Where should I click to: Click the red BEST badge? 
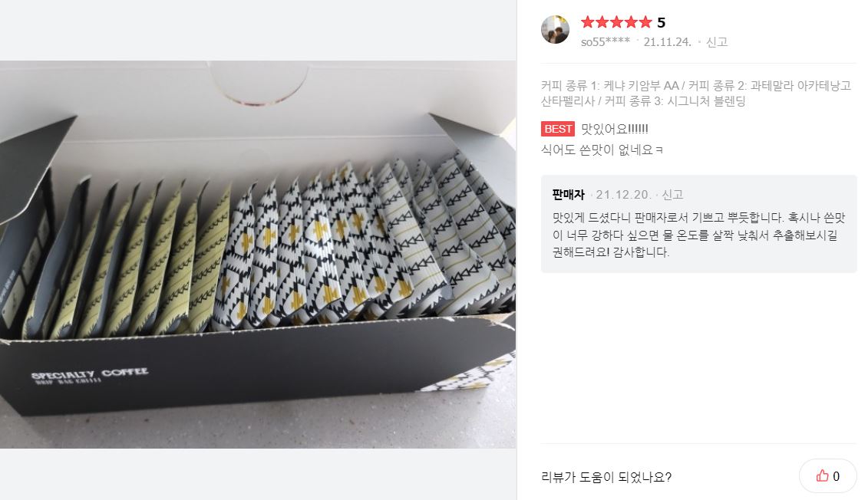(557, 129)
